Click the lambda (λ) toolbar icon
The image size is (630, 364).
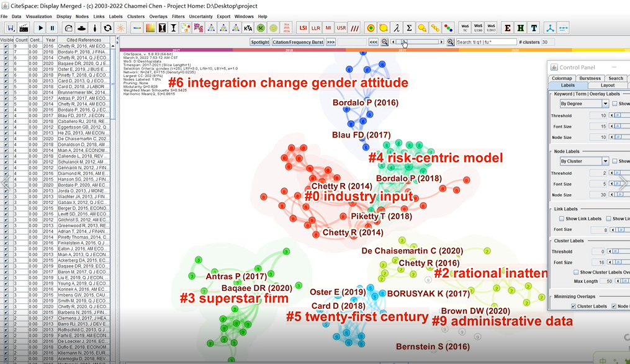click(x=396, y=28)
